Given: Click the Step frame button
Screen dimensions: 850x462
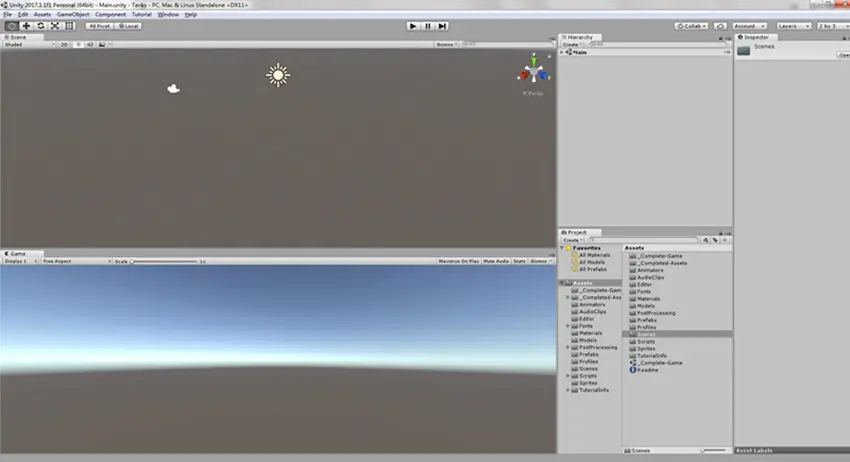Looking at the screenshot, I should click(x=443, y=26).
